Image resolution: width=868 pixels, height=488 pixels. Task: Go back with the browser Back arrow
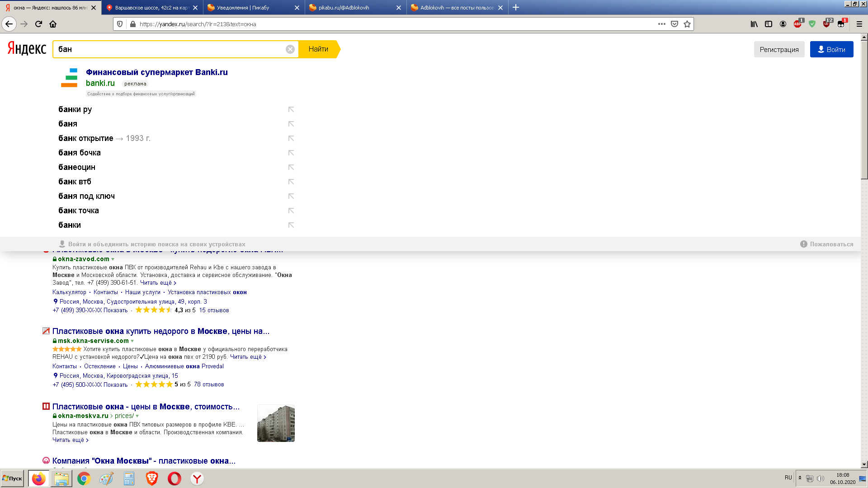click(x=9, y=24)
